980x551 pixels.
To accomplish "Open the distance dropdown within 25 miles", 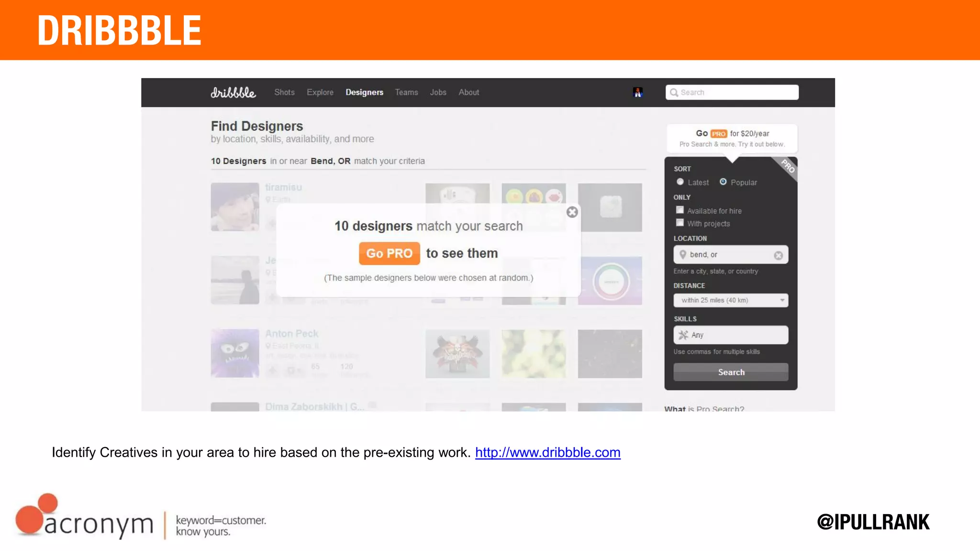I will [731, 300].
